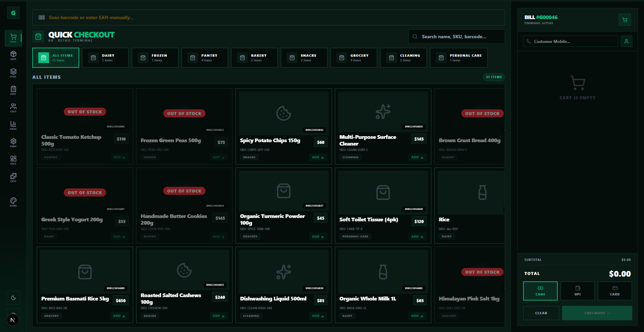Click the cart icon beside Bill #G00046
The image size is (644, 332).
click(625, 20)
